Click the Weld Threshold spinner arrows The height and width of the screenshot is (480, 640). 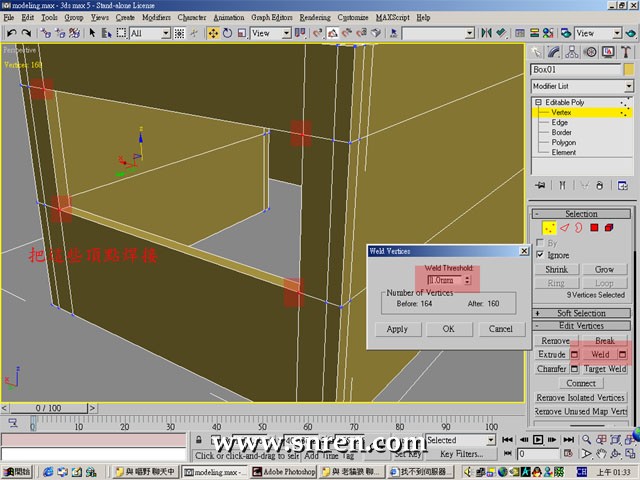pyautogui.click(x=468, y=280)
